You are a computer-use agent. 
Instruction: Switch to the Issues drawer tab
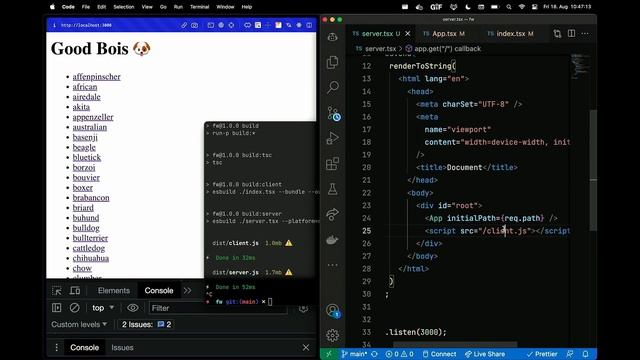tap(122, 347)
